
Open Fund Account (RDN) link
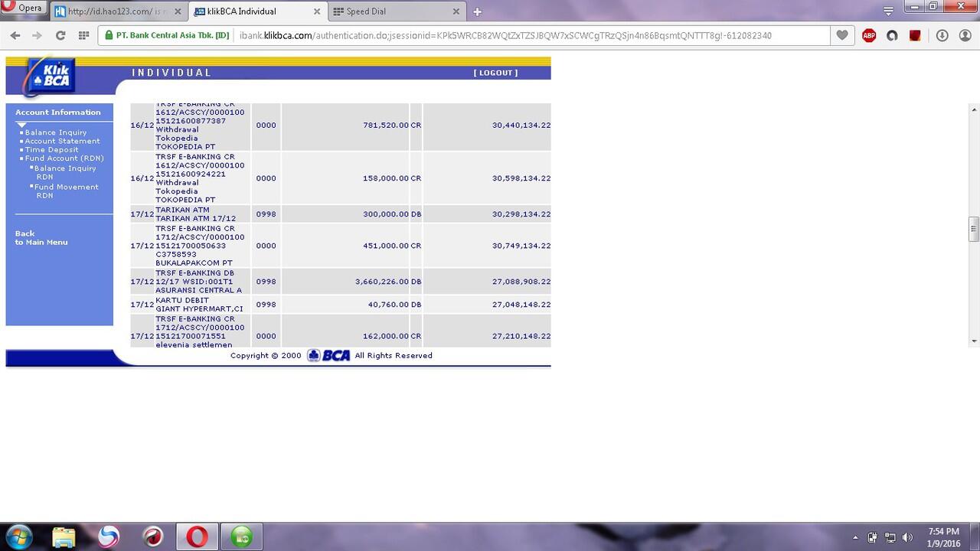(x=64, y=158)
